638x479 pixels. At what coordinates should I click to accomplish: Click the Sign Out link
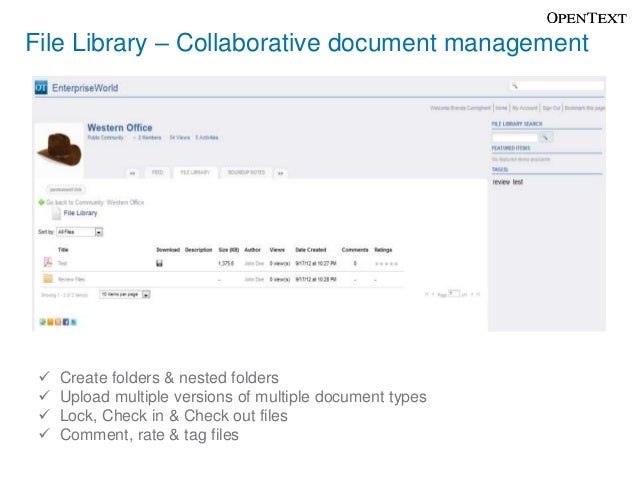pyautogui.click(x=551, y=108)
